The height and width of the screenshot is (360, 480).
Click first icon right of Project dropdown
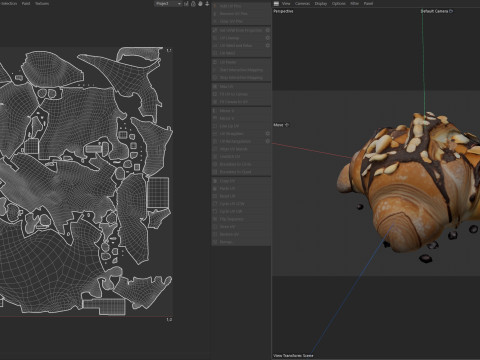(x=186, y=4)
